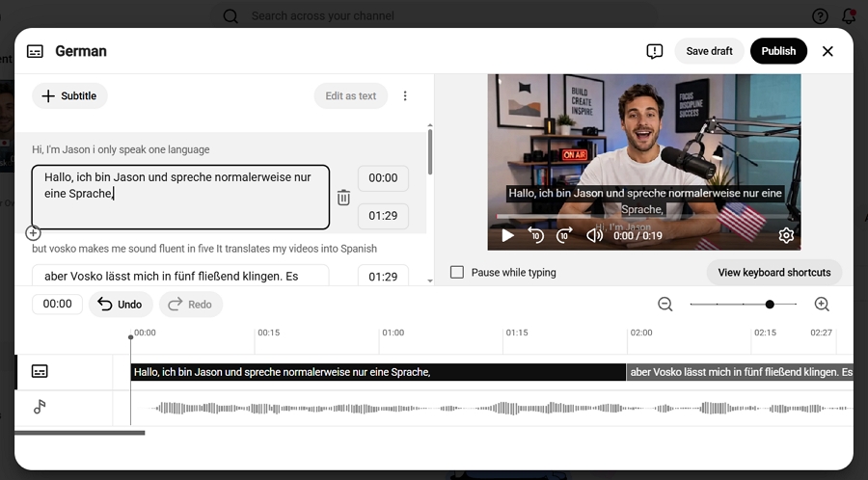This screenshot has width=868, height=480.
Task: Click the Search across your channel field
Action: pyautogui.click(x=432, y=16)
